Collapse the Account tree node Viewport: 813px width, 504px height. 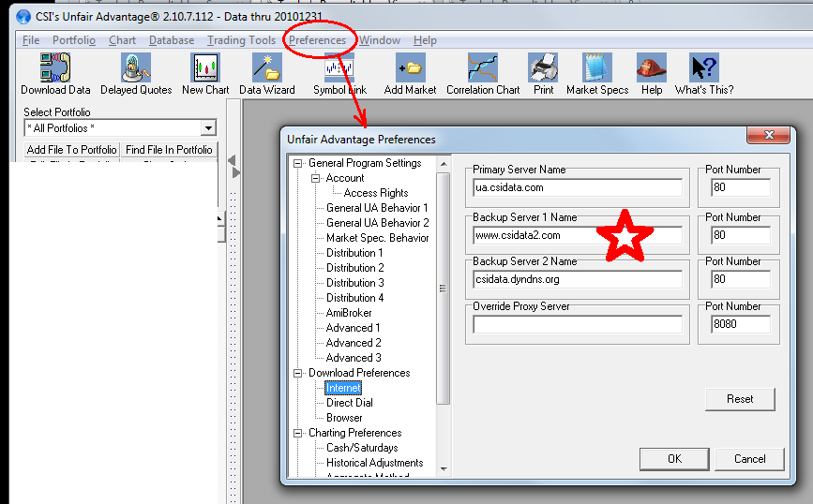coord(315,178)
